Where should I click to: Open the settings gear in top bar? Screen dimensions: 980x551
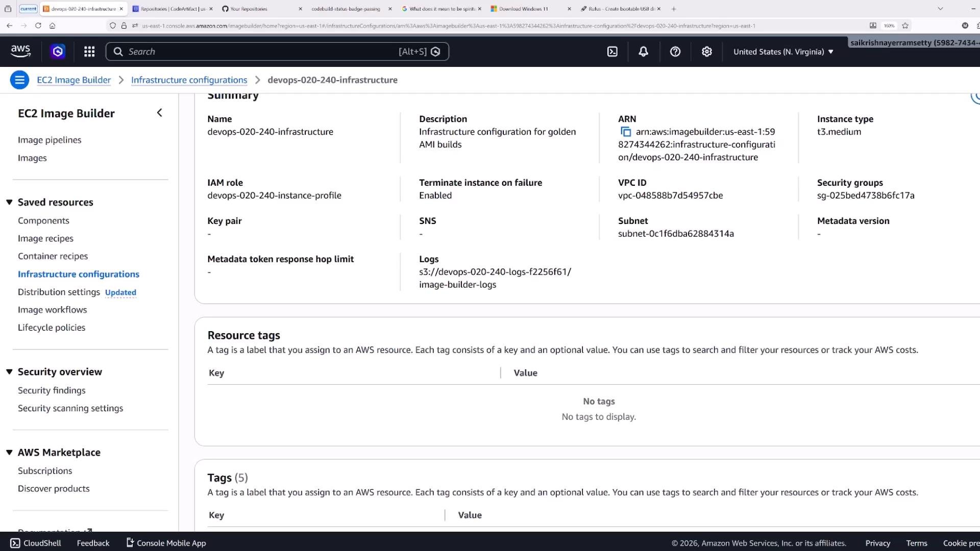[x=707, y=52]
